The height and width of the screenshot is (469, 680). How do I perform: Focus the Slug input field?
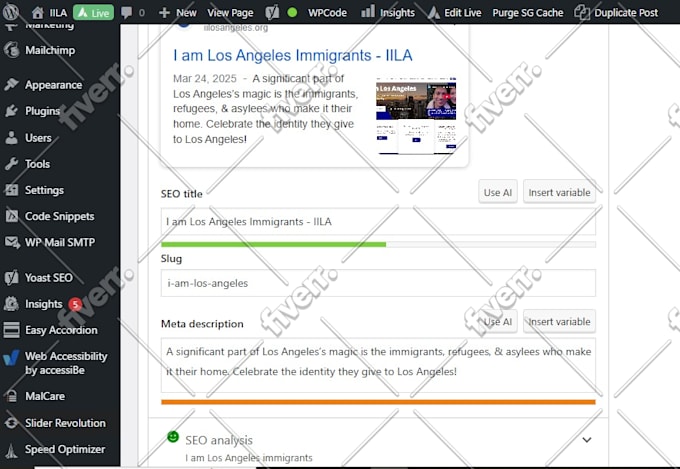point(378,283)
